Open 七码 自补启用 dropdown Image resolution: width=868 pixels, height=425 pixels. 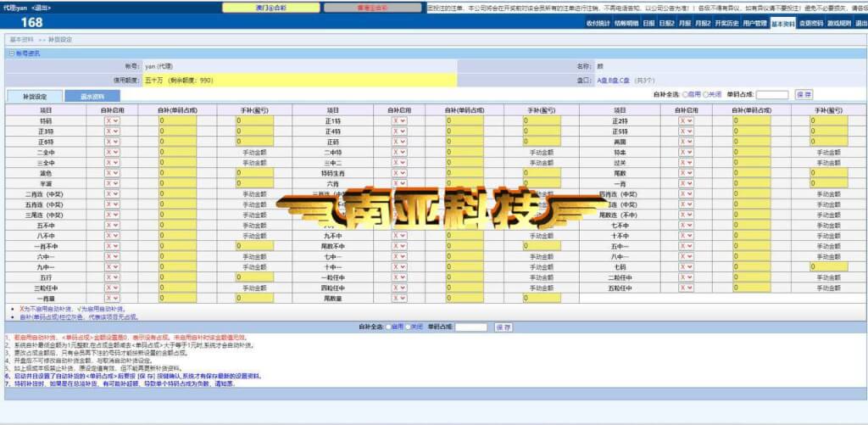tap(687, 266)
